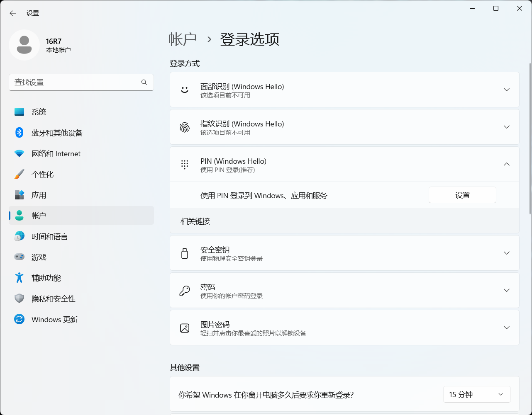Screen dimensions: 532x415
Task: Click the Windows 更新 sync icon
Action: click(x=20, y=319)
